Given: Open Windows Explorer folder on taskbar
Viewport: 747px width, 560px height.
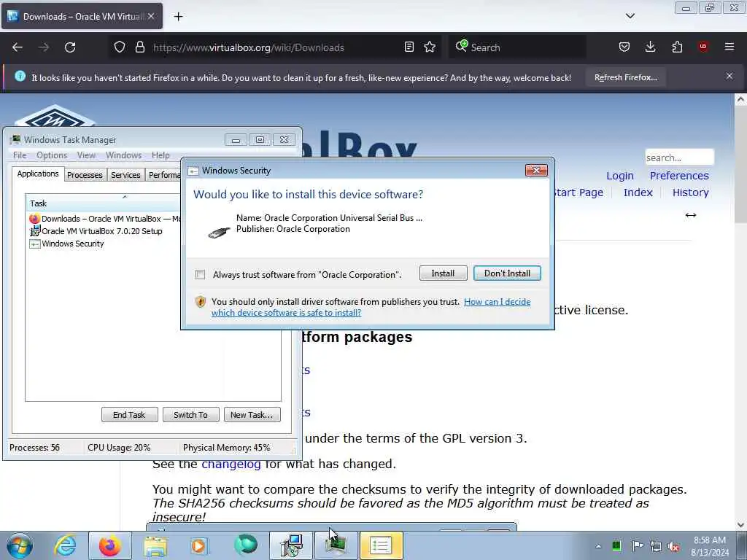Looking at the screenshot, I should pos(155,545).
